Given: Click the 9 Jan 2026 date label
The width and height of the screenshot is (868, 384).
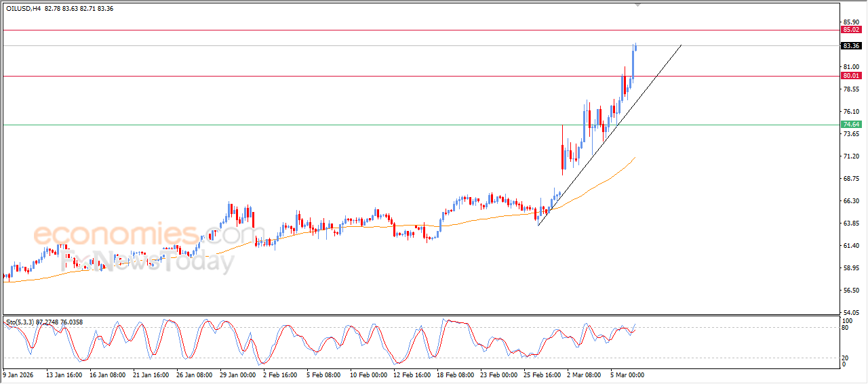Looking at the screenshot, I should (18, 374).
